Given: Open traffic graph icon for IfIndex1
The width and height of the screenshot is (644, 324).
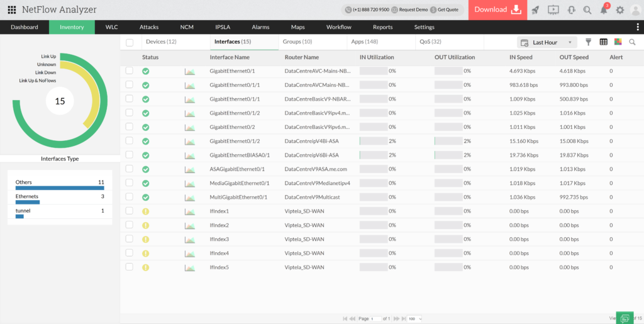Looking at the screenshot, I should click(x=189, y=211).
